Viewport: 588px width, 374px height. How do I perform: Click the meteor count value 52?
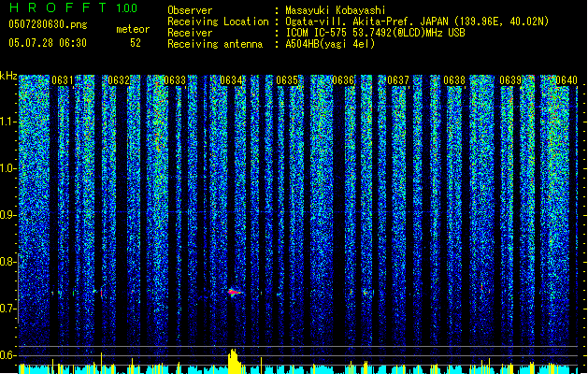point(136,43)
